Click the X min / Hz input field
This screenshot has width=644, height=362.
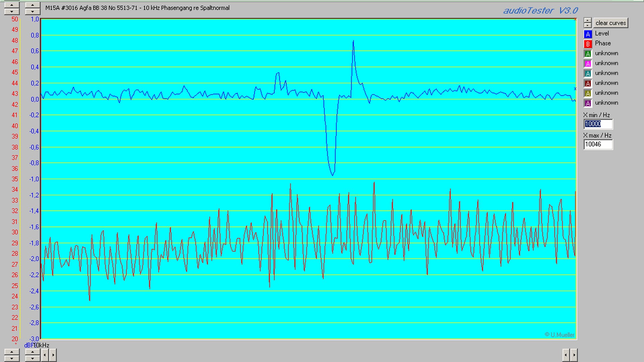(598, 124)
